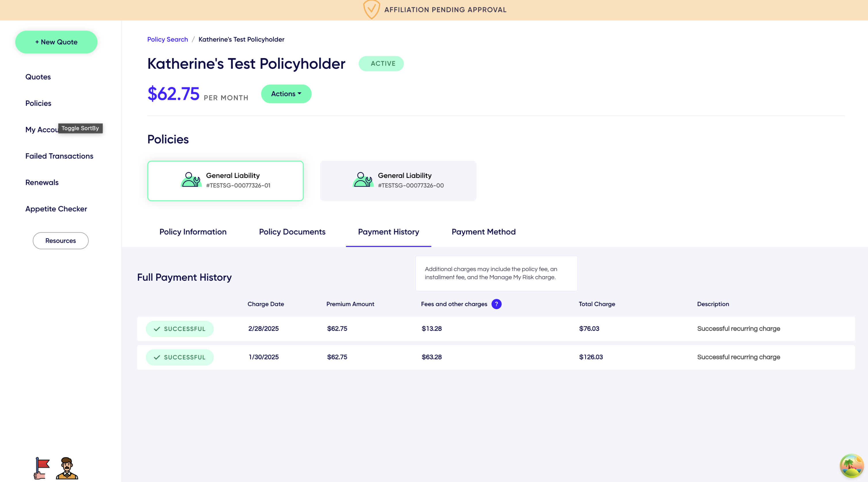The image size is (868, 482).
Task: Click the Katherine's Test Policyholder breadcrumb text
Action: [x=241, y=39]
